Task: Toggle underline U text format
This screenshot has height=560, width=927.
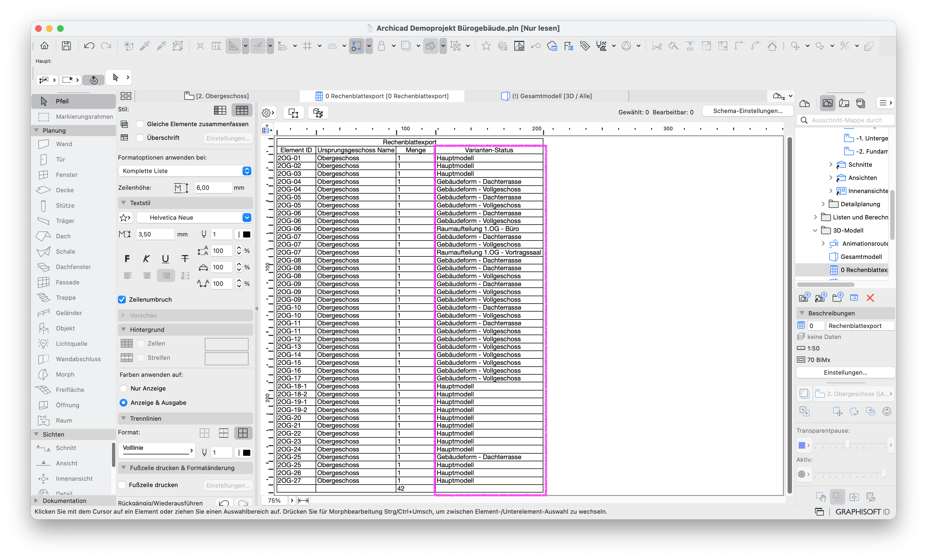Action: tap(165, 259)
